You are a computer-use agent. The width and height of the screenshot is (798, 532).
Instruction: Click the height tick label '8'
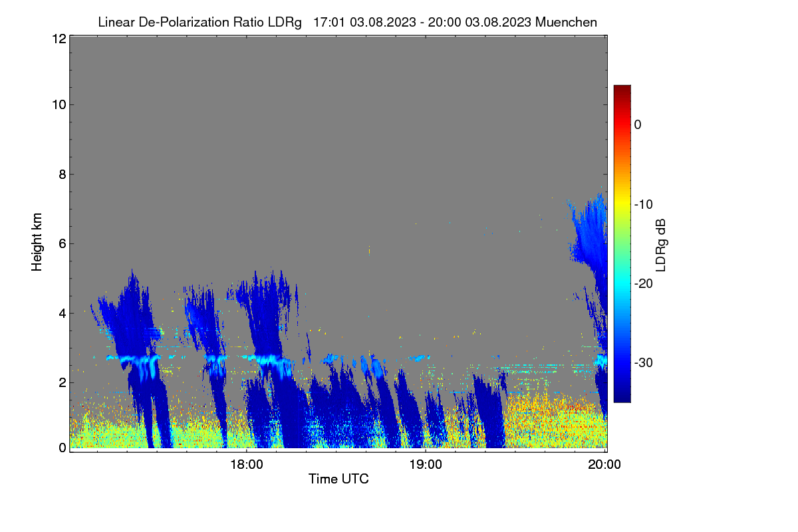(62, 174)
